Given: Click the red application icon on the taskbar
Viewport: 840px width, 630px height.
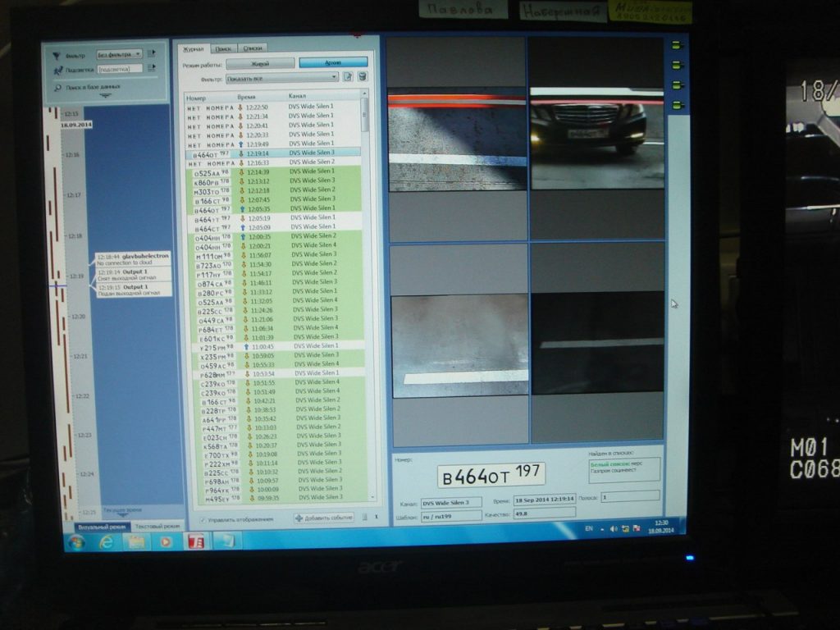Looking at the screenshot, I should pos(197,541).
